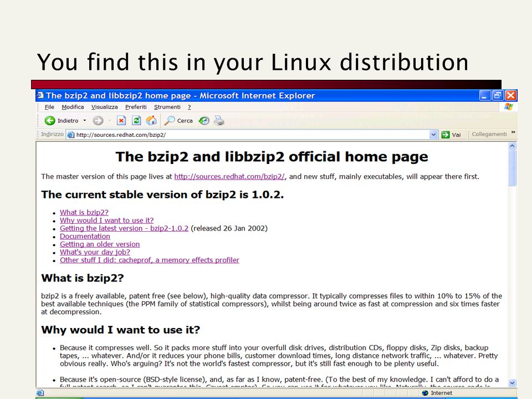Click 'The current stable version' heading
Screen dimensions: 532x399
[x=162, y=195]
